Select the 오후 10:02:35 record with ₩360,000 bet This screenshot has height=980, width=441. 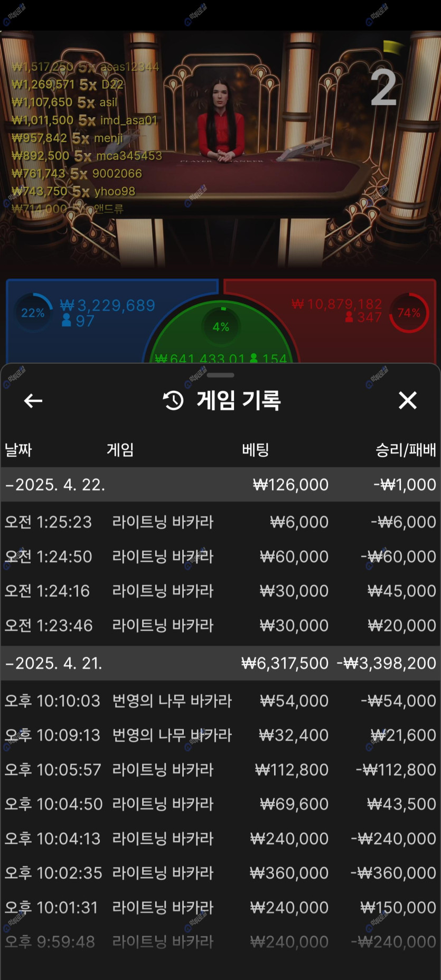click(220, 873)
